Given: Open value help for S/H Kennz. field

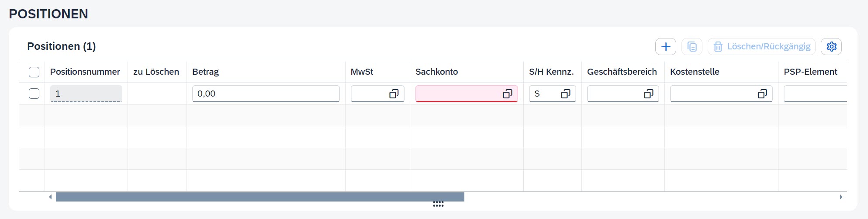Looking at the screenshot, I should pos(565,94).
